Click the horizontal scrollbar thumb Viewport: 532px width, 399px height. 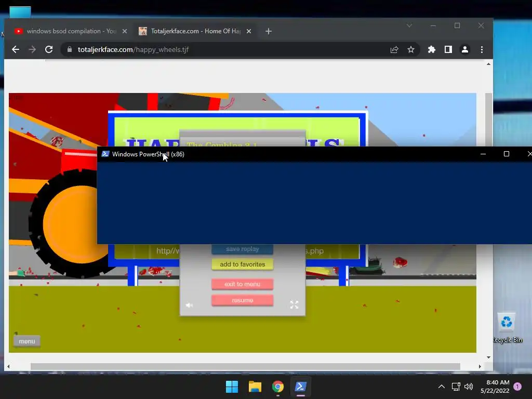point(245,366)
